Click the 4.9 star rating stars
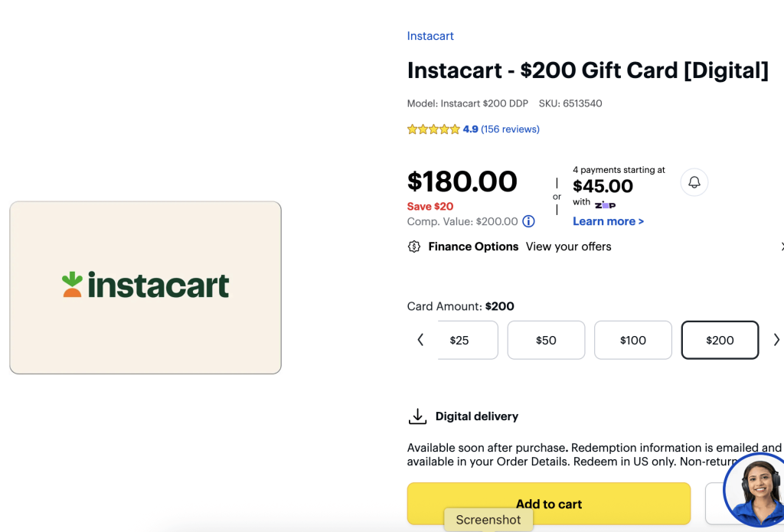This screenshot has height=532, width=784. coord(433,129)
